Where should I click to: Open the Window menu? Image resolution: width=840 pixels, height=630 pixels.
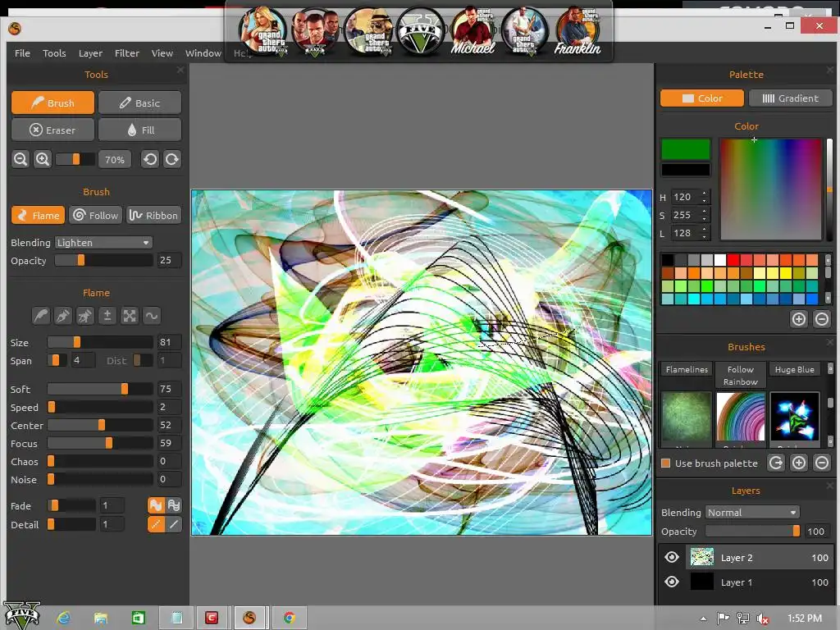(203, 53)
